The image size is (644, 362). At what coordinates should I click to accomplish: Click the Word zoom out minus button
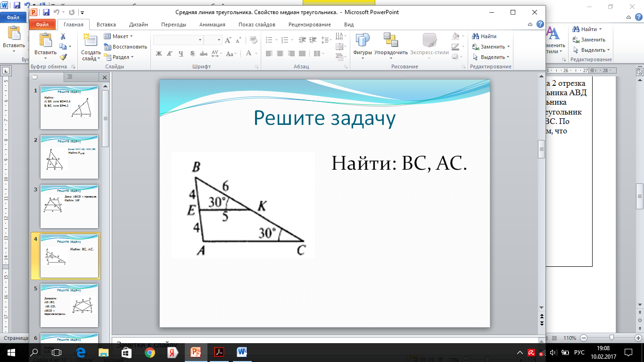tap(585, 338)
